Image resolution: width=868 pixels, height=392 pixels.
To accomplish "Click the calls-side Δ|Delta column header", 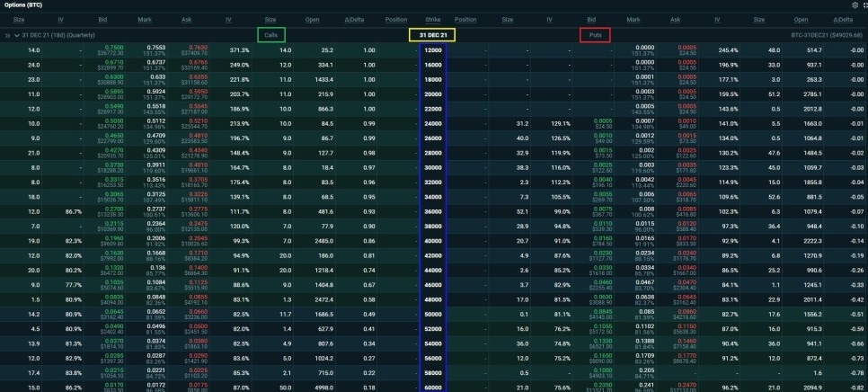I will pyautogui.click(x=354, y=20).
